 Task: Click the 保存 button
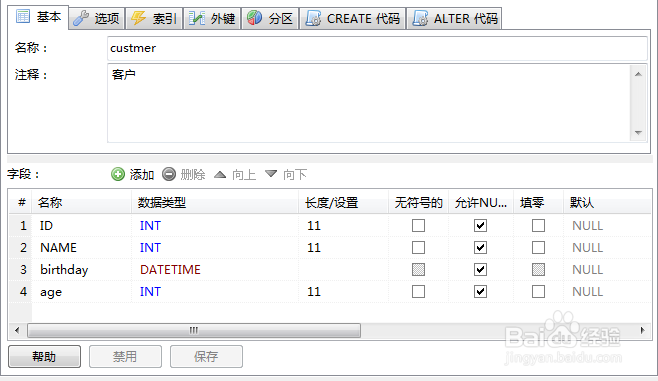click(206, 357)
